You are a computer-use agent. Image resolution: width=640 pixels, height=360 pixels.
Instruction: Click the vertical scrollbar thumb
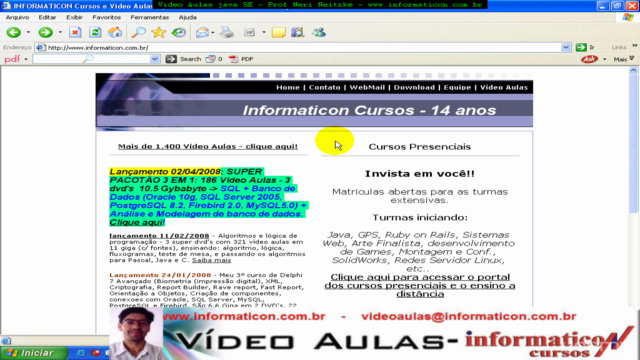633,143
